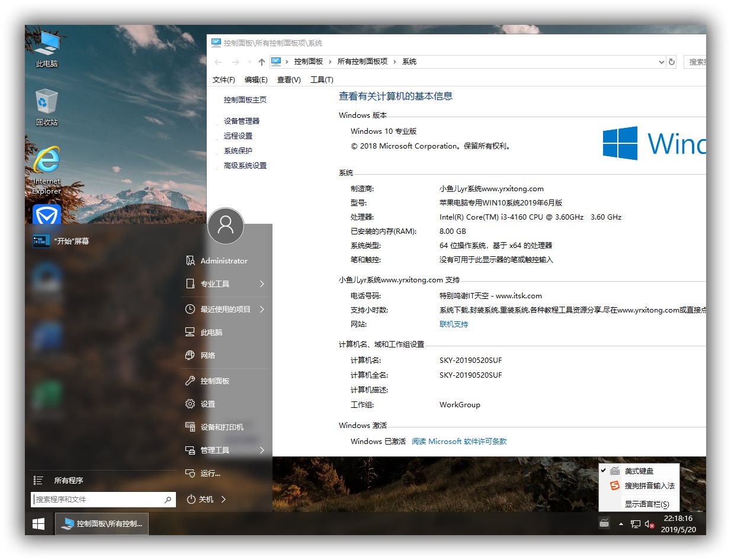The image size is (731, 560).
Task: Expand the 管理工具 submenu arrow
Action: pyautogui.click(x=262, y=450)
